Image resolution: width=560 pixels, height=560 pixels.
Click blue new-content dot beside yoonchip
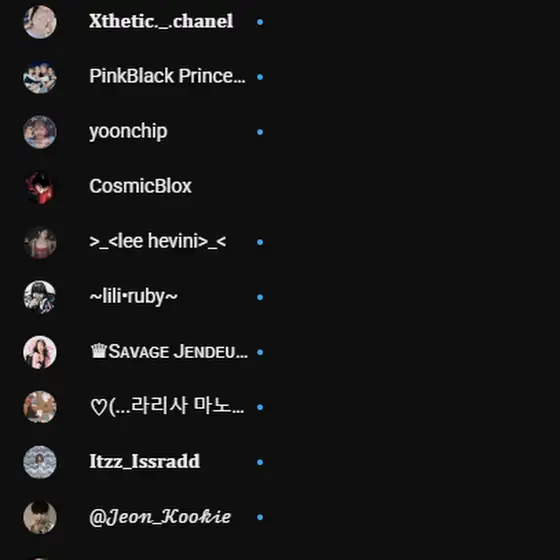point(260,132)
